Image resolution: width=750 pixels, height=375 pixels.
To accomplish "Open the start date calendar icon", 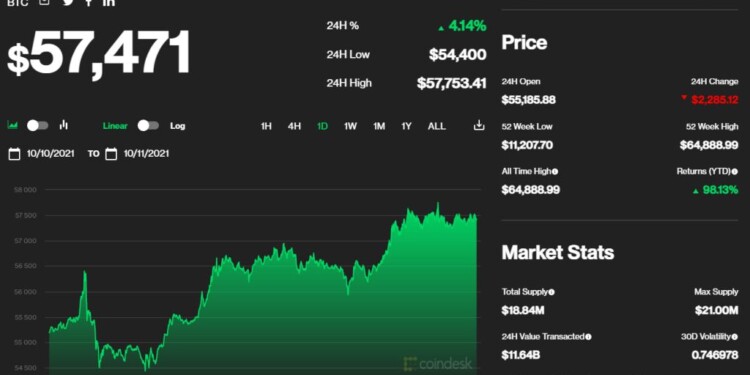I will click(14, 154).
